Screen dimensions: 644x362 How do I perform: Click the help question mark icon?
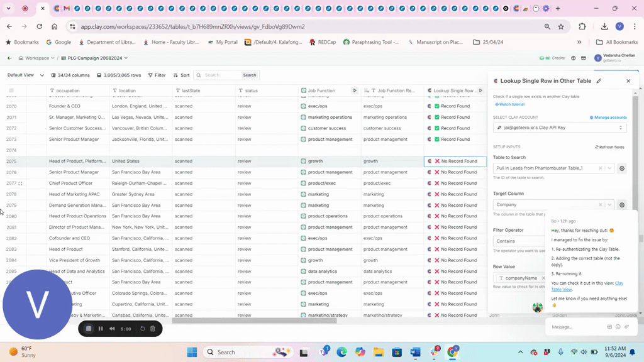coord(573,58)
